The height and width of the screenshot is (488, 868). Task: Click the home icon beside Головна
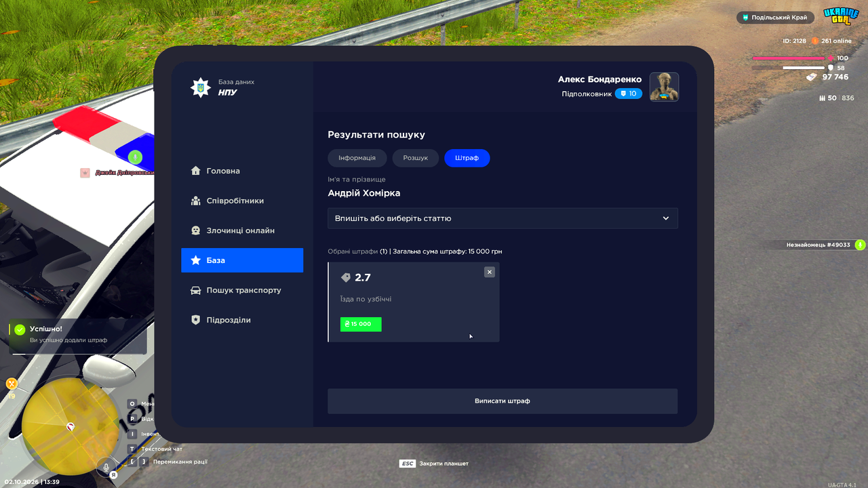pyautogui.click(x=196, y=171)
